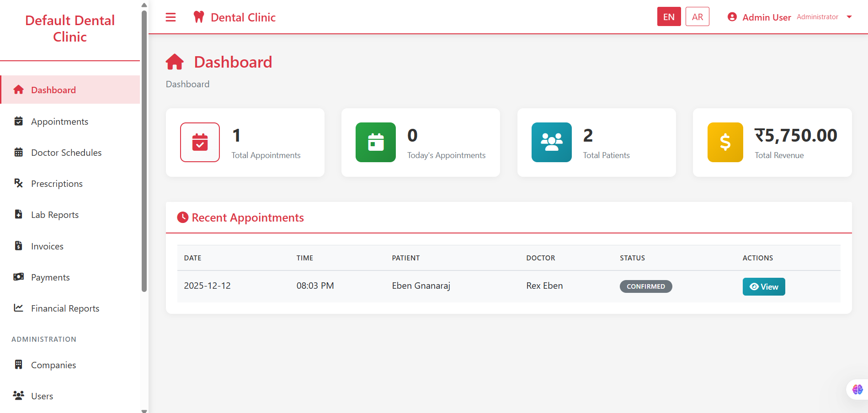Switch language to AR
The height and width of the screenshot is (413, 868).
(x=697, y=16)
